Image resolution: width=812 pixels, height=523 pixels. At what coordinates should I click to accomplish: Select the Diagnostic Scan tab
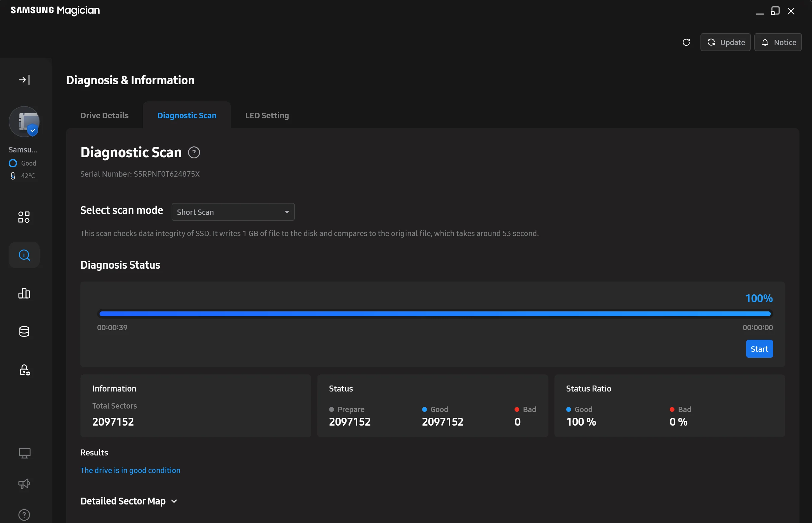coord(187,115)
